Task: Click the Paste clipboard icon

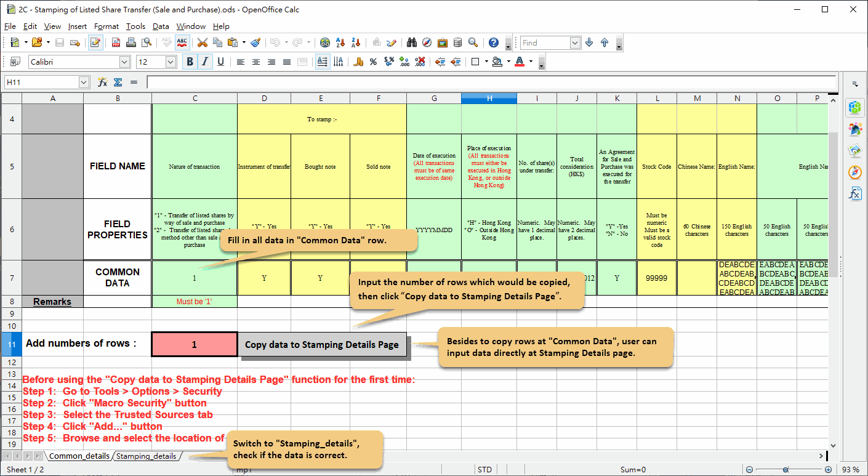Action: coord(233,42)
